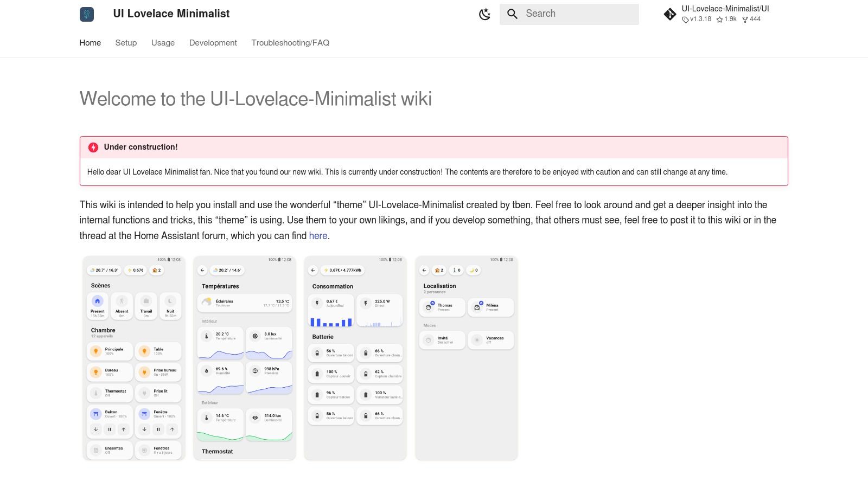Viewport: 868px width, 488px height.
Task: Open the Troubleshooting/FAQ section
Action: 290,43
